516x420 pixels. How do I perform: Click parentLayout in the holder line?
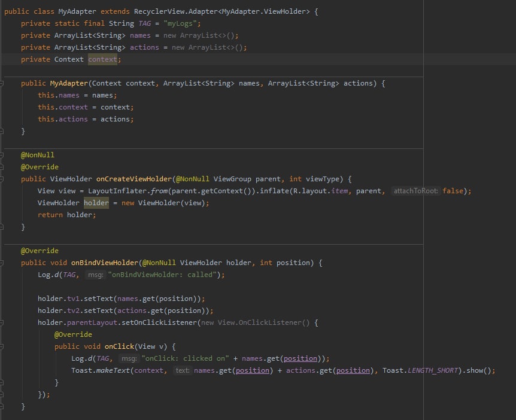pyautogui.click(x=92, y=322)
